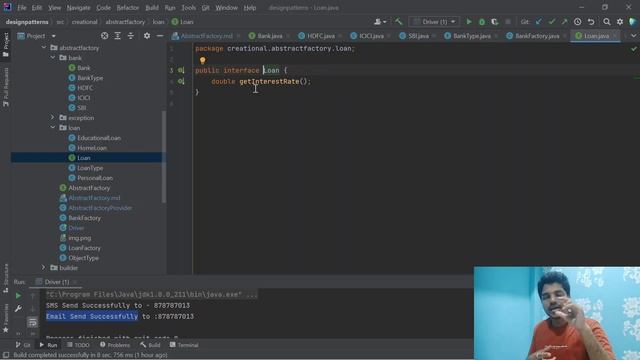Open PersonalLoan in project tree
Screen dimensions: 640x360
pyautogui.click(x=95, y=178)
